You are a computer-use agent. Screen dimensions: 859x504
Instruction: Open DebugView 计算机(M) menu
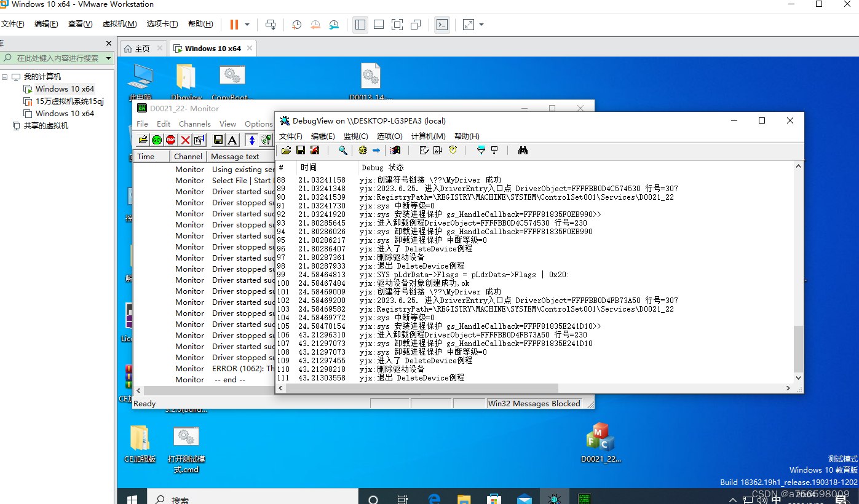[x=428, y=136]
